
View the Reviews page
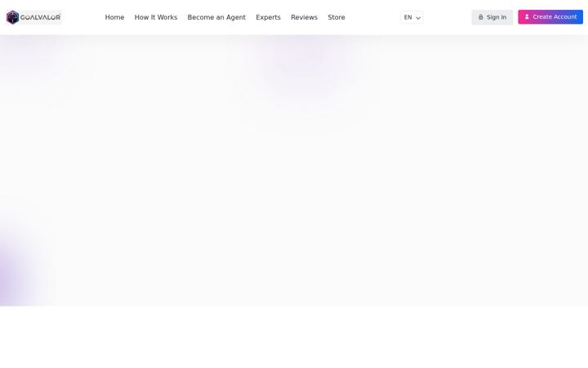tap(304, 17)
